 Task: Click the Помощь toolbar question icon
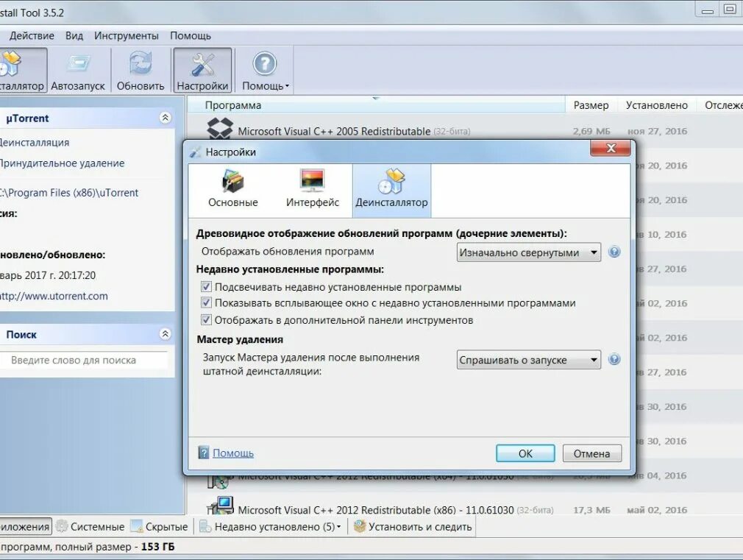264,63
